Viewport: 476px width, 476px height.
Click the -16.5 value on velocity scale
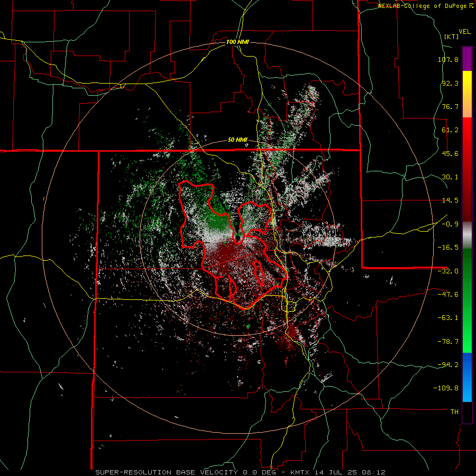[x=448, y=248]
